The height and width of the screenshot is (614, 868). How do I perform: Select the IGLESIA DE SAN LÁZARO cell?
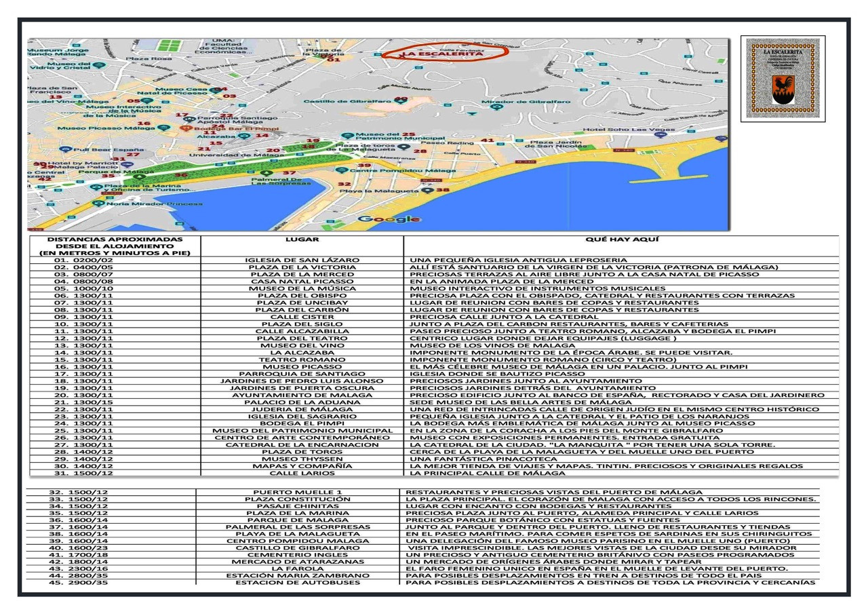(302, 260)
